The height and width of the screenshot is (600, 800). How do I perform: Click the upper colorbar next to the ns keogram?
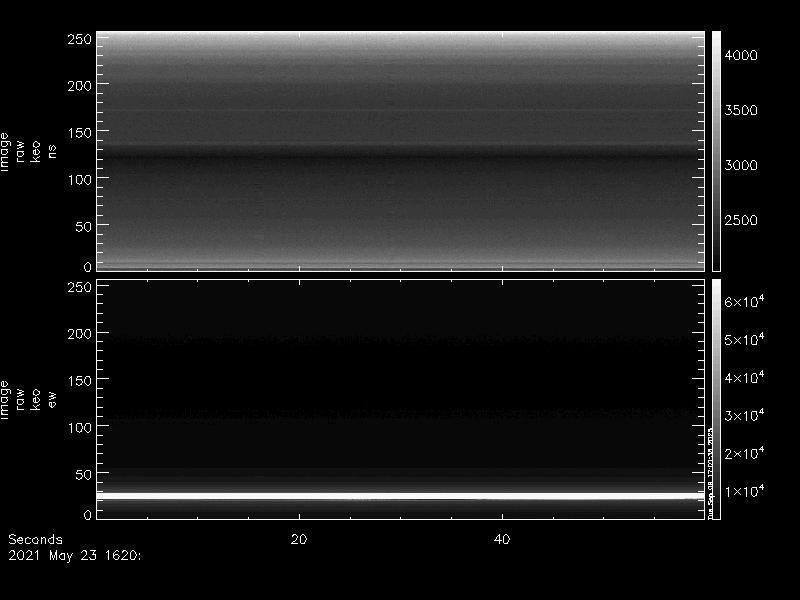[716, 150]
